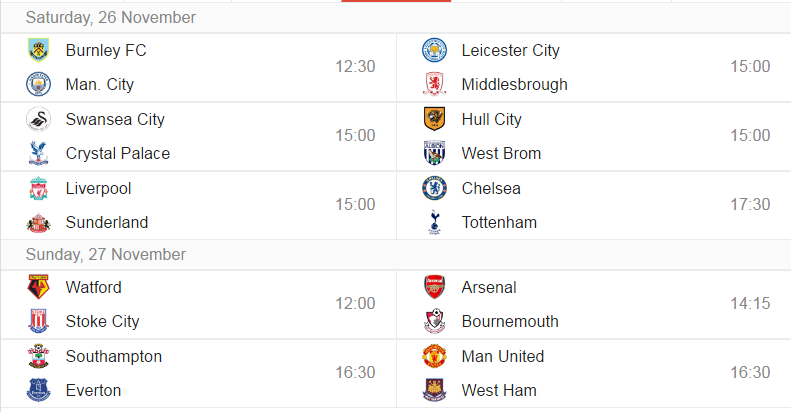Select the Tottenham cockerel logo
This screenshot has width=791, height=412.
434,222
